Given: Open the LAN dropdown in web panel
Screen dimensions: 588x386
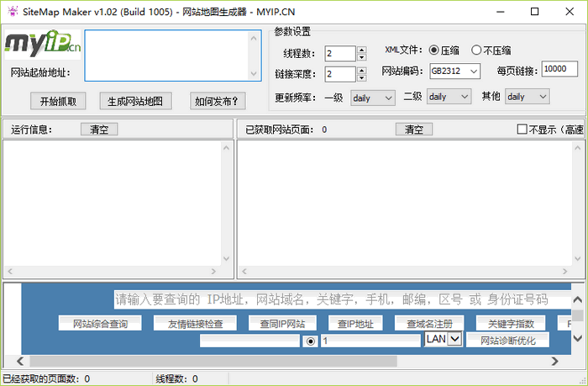Looking at the screenshot, I should tap(444, 339).
